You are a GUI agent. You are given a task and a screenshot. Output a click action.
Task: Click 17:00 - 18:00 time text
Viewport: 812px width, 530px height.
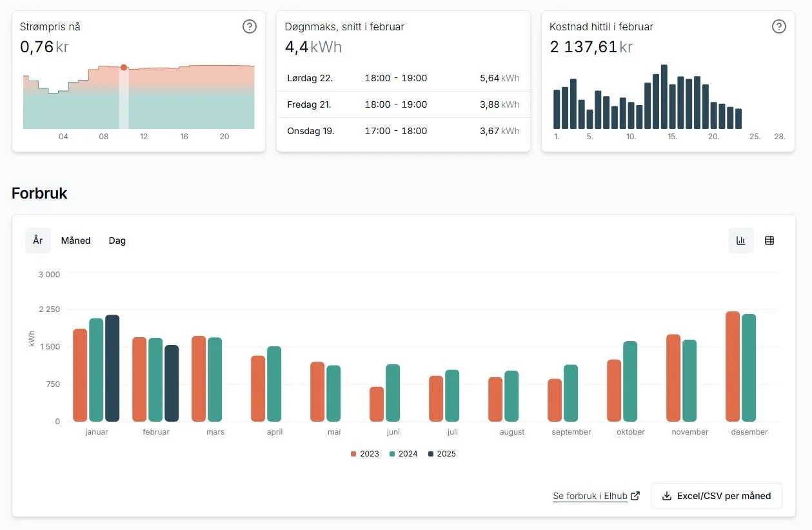pyautogui.click(x=396, y=131)
